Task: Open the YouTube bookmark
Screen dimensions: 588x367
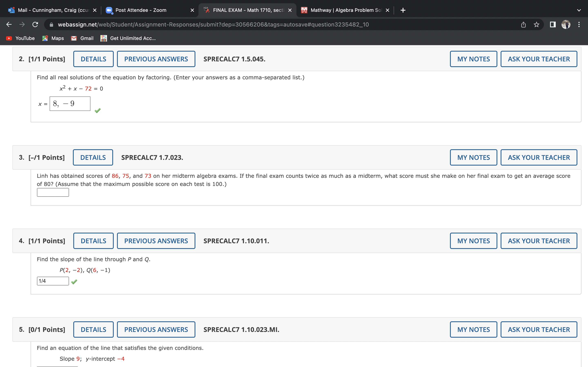Action: tap(20, 38)
